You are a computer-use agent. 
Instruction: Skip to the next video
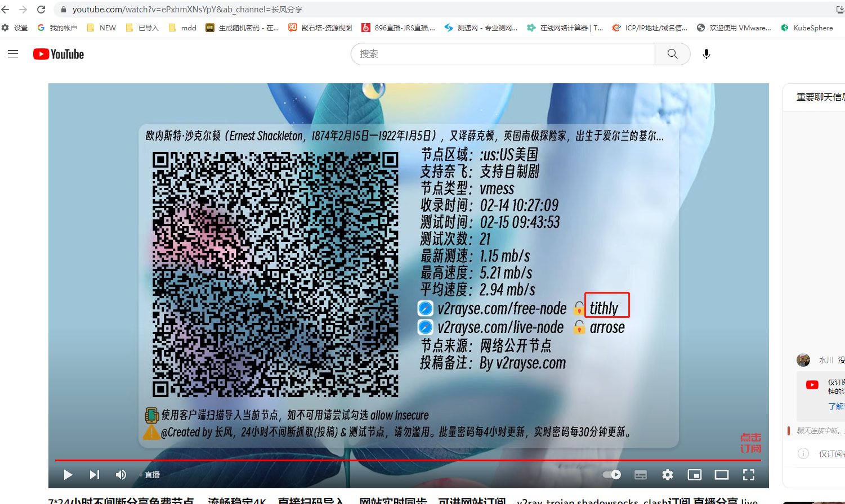95,475
